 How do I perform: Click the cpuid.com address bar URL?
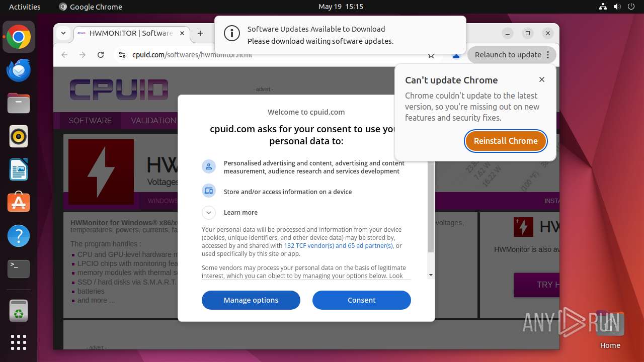click(192, 55)
